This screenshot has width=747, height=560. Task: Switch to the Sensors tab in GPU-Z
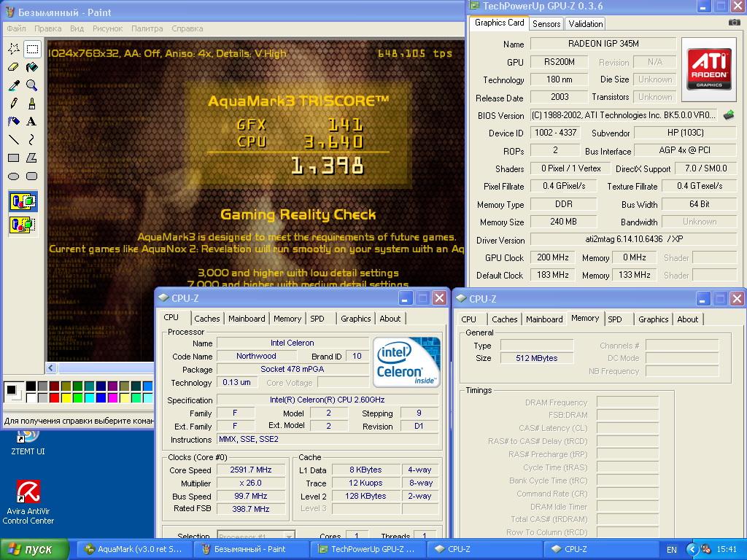point(546,24)
